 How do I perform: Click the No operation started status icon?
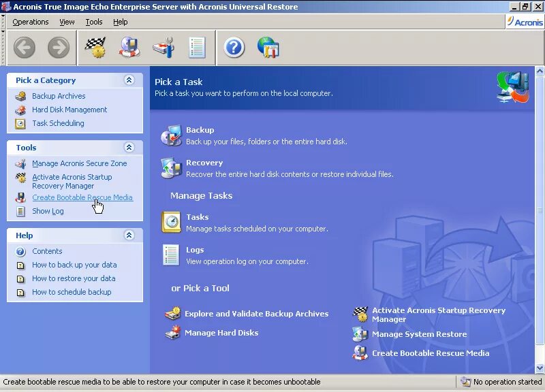click(x=465, y=382)
